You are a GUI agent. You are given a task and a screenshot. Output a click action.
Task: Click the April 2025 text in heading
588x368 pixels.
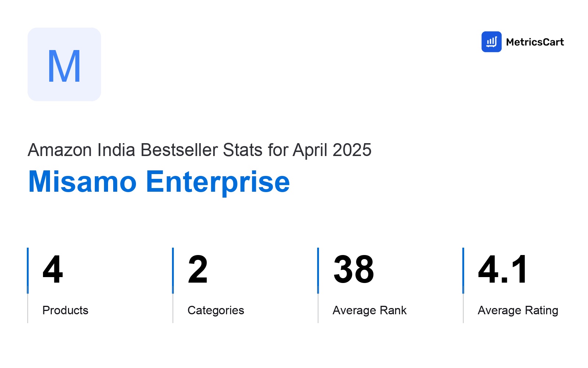pos(332,150)
